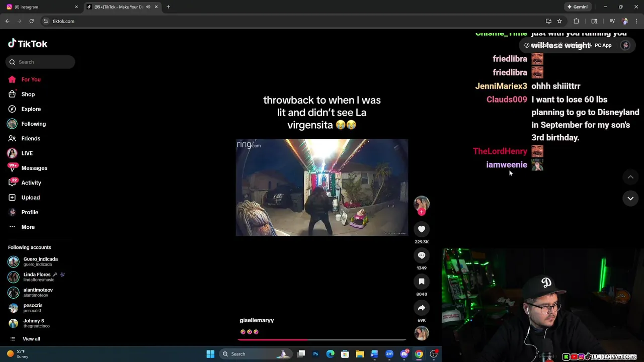Open the gisellemaryy username link

tap(257, 320)
